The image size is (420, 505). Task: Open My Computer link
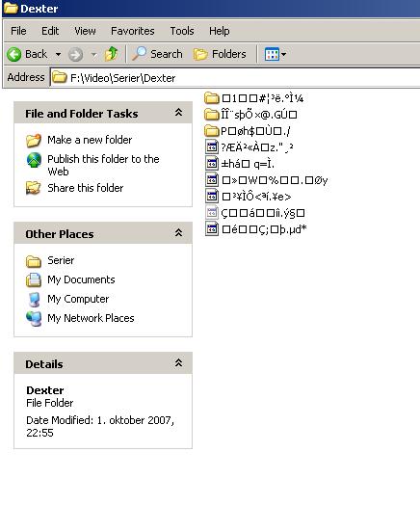point(78,299)
